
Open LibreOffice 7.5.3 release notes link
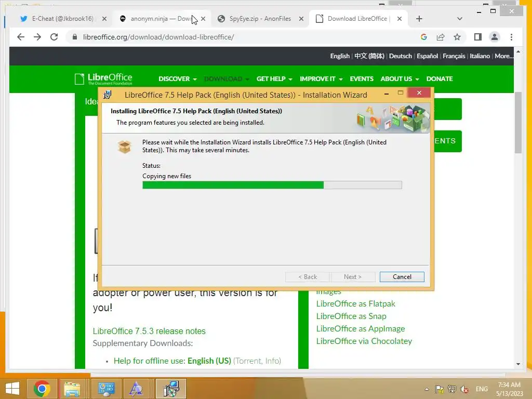(x=149, y=331)
